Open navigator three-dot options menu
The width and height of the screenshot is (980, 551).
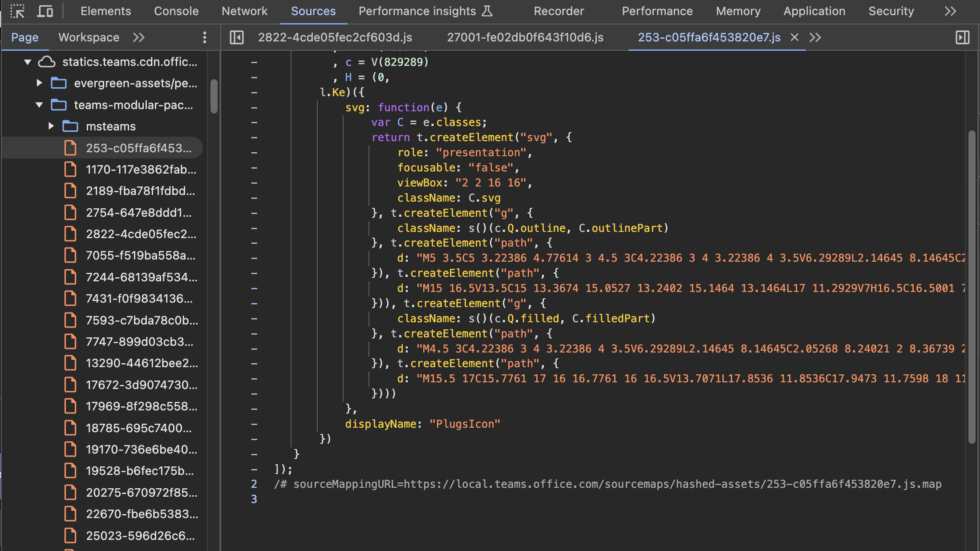pos(205,37)
